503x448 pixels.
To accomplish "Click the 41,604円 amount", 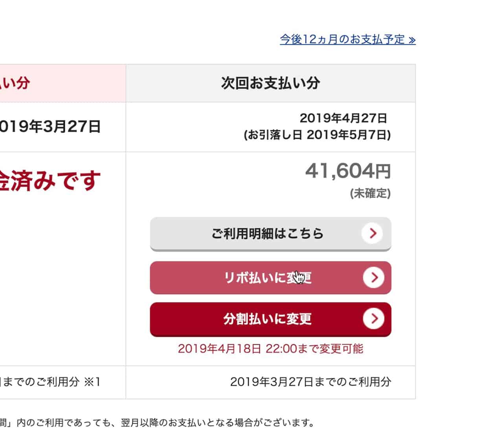I will (348, 171).
